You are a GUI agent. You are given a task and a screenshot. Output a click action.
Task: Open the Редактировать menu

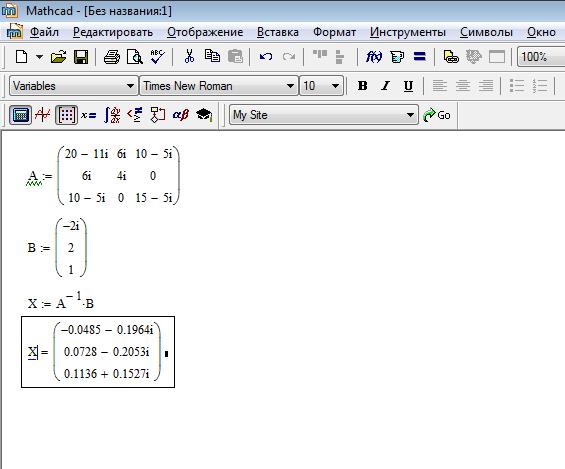[x=113, y=32]
